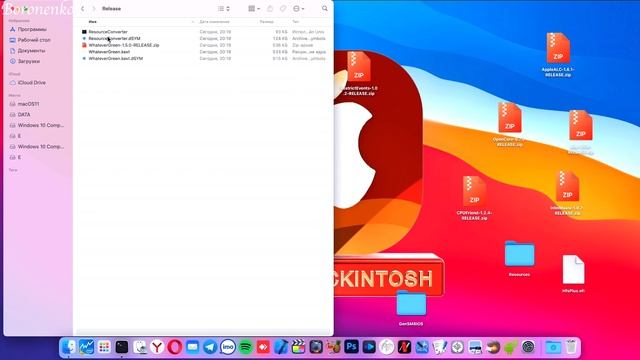Open Launchpad from the Dock

pyautogui.click(x=104, y=347)
